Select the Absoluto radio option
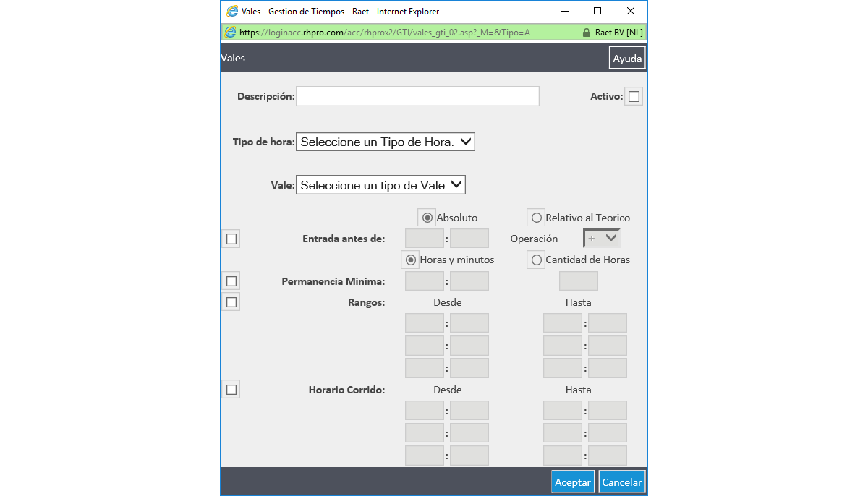This screenshot has height=496, width=868. (427, 218)
